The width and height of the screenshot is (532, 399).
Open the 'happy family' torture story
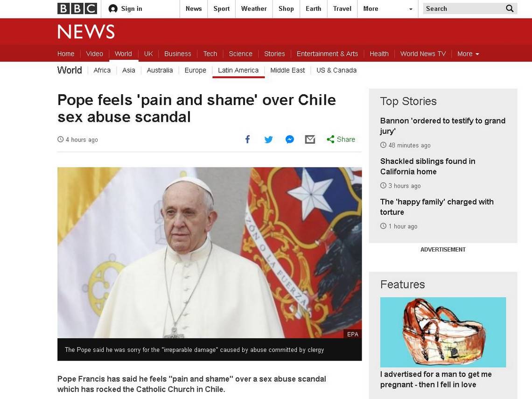[437, 207]
